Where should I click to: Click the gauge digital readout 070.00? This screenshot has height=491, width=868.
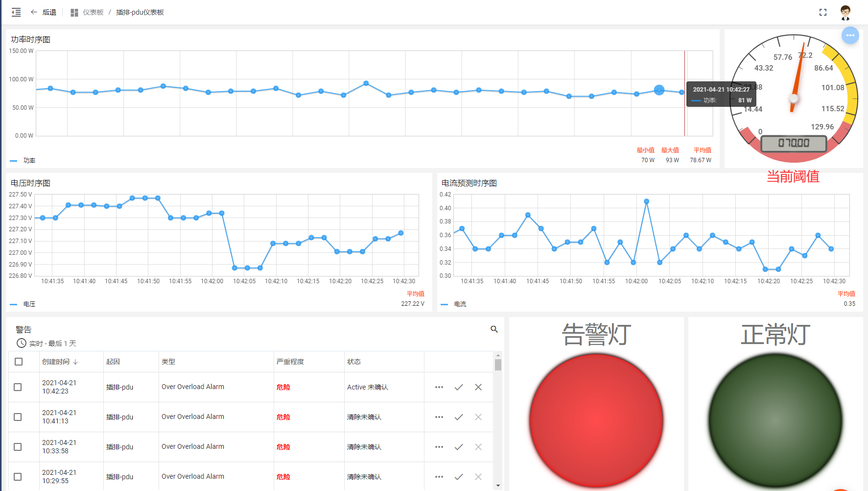tap(794, 143)
